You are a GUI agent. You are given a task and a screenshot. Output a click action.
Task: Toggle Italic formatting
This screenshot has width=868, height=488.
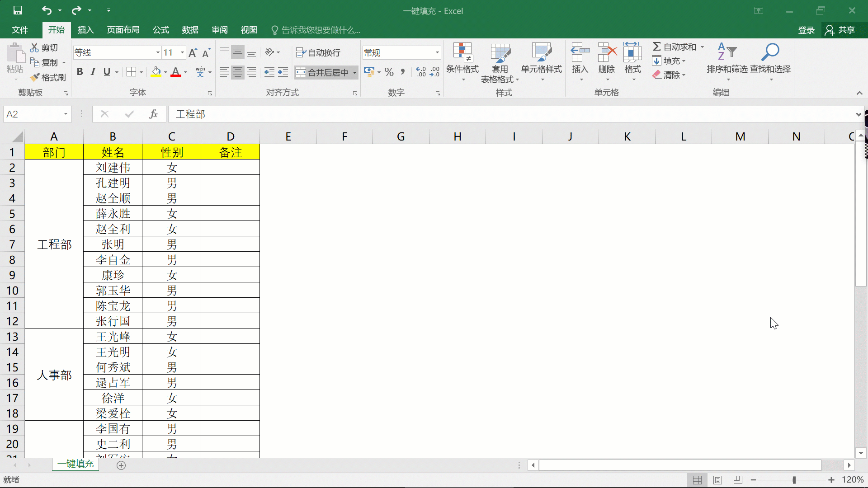93,72
